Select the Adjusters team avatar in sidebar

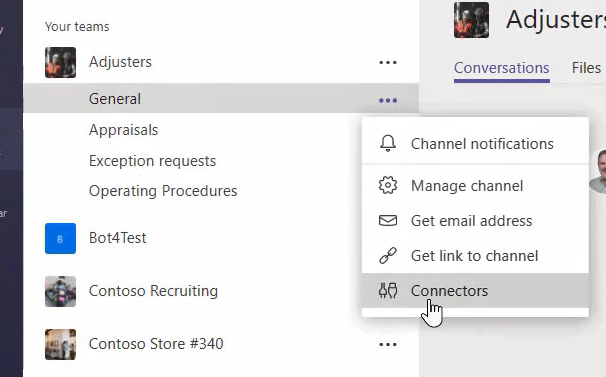(x=60, y=62)
